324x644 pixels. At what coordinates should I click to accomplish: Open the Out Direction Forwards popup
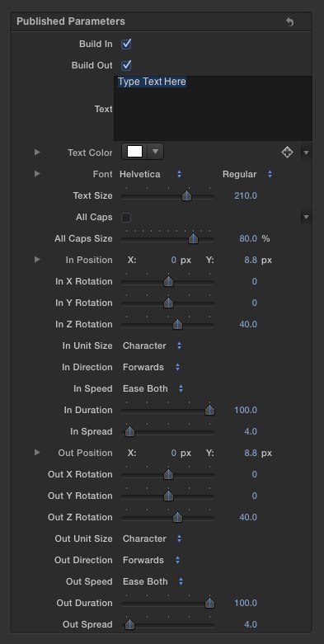[151, 560]
